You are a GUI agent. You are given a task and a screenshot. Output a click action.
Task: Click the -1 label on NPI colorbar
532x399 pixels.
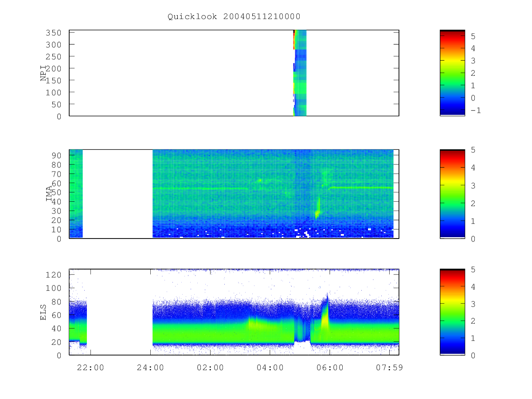point(475,110)
